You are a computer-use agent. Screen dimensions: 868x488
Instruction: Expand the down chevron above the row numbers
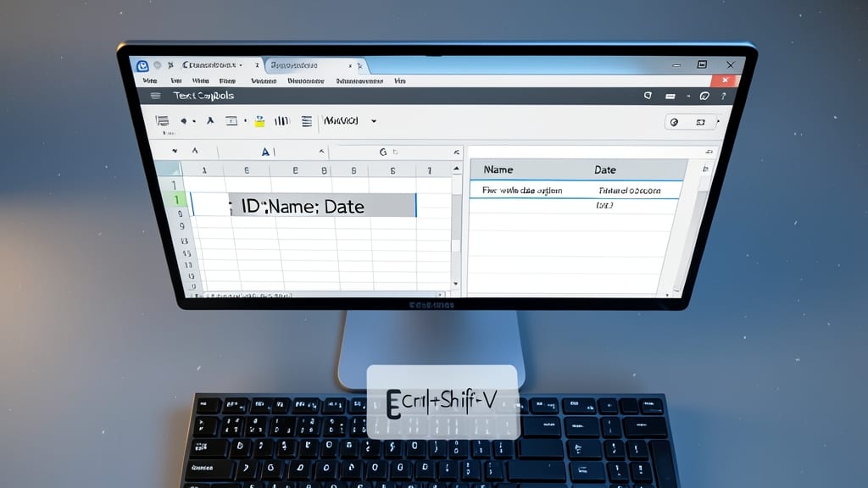click(x=175, y=151)
